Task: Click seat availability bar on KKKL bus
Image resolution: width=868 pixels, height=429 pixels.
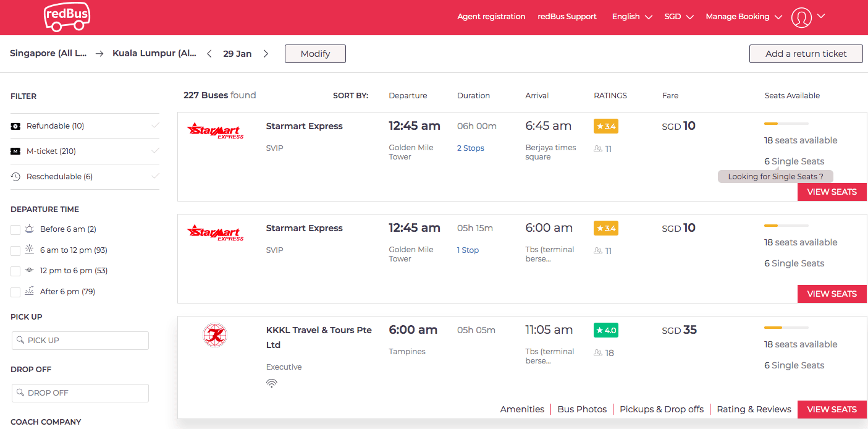Action: point(786,328)
